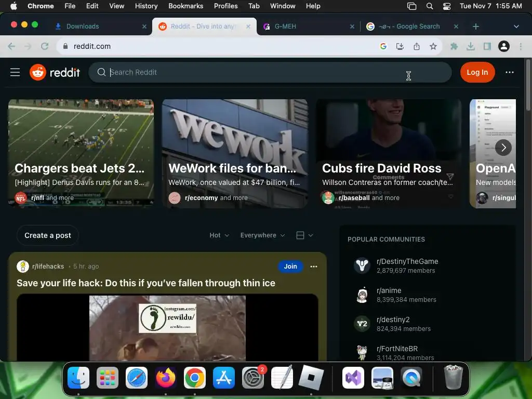This screenshot has width=532, height=399.
Task: Click the Reddit logo
Action: (55, 72)
